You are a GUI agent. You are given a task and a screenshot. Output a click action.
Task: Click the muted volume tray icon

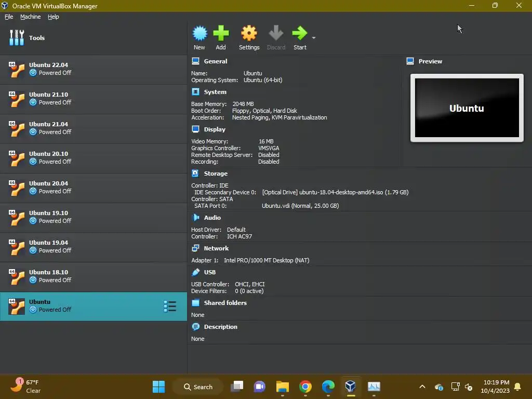click(x=469, y=387)
